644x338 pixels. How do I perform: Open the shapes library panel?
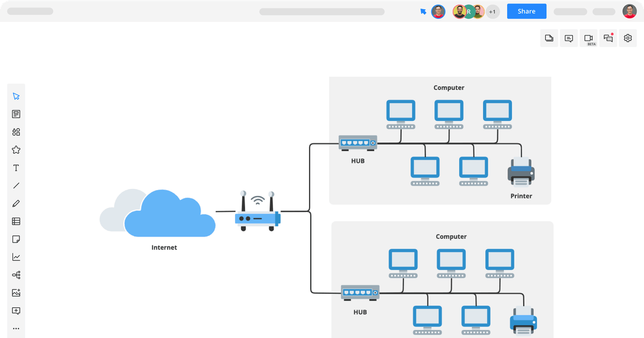[x=16, y=132]
